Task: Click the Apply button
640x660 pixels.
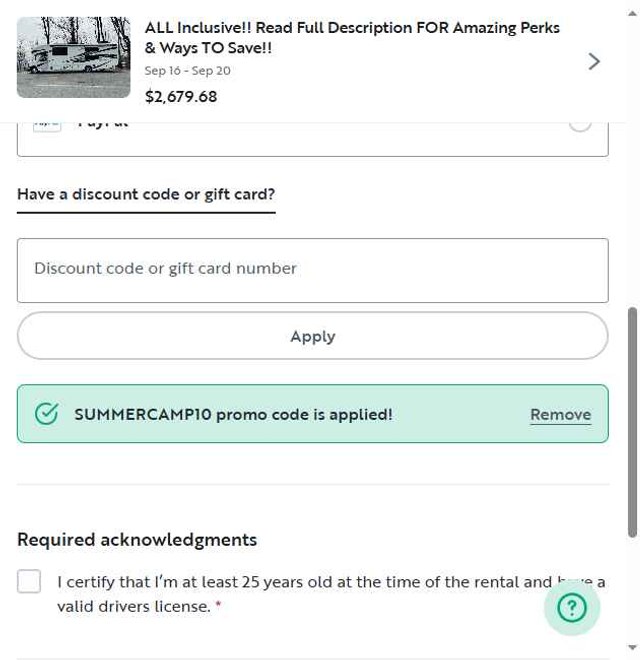Action: tap(313, 336)
